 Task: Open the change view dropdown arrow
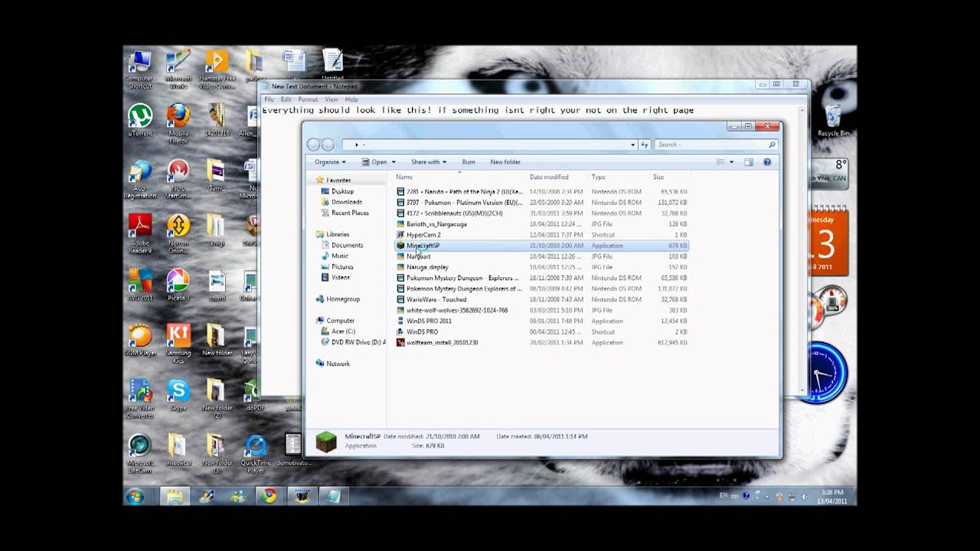(731, 162)
